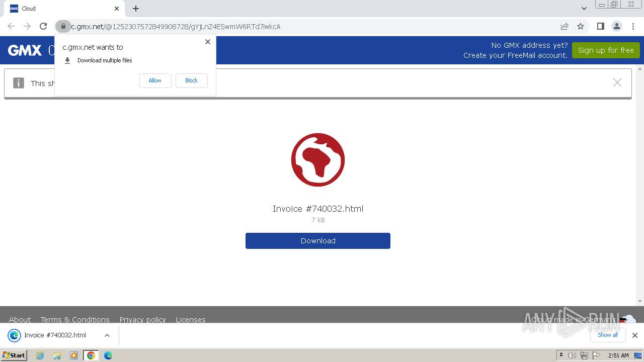Close the download permission popup
The image size is (644, 362).
(x=207, y=42)
